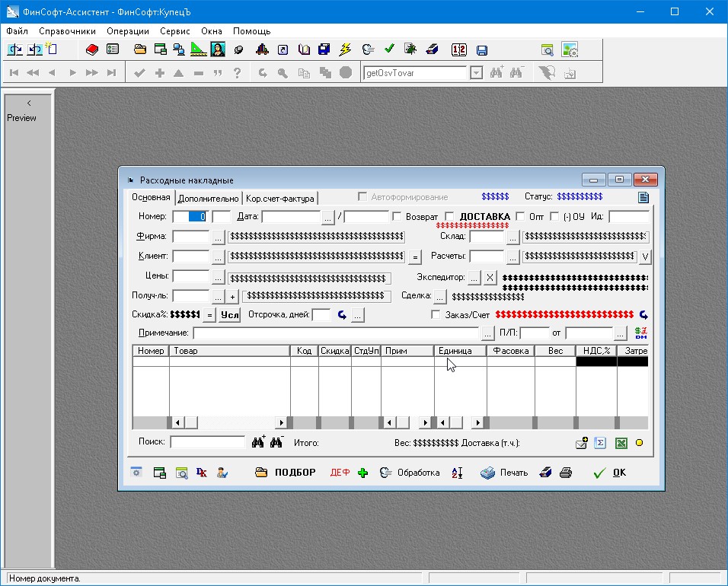Viewport: 728px width, 586px height.
Task: Click the blue floppy disk save icon
Action: 481,50
